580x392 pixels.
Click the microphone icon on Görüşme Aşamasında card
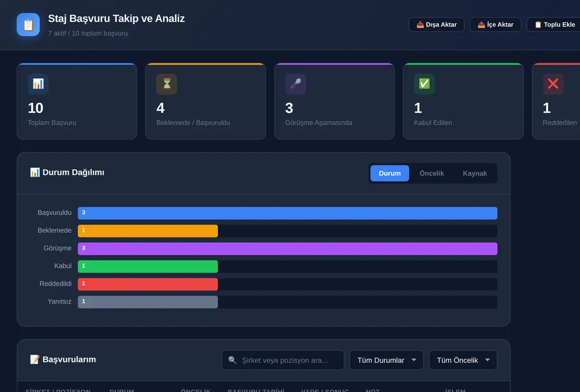(x=296, y=84)
